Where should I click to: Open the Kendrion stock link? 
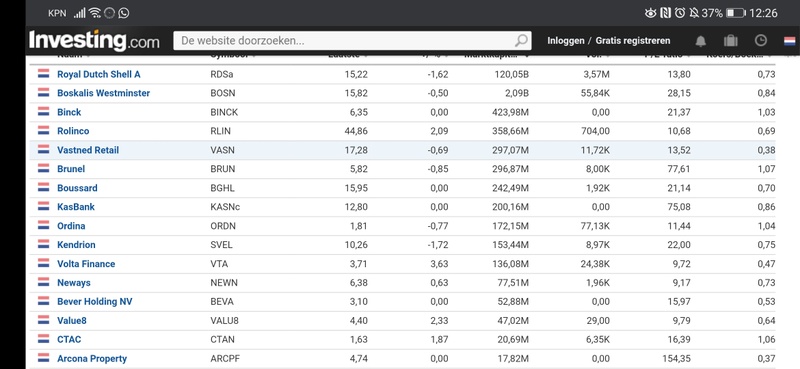76,245
